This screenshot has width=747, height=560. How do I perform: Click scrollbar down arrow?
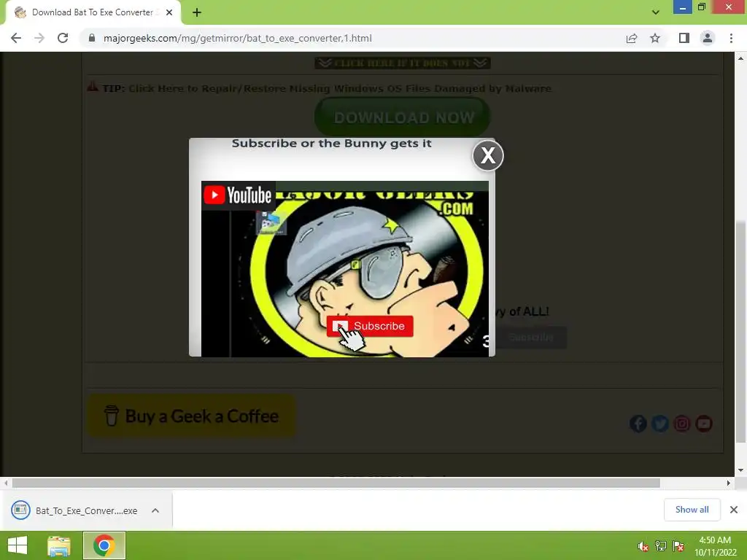(740, 470)
